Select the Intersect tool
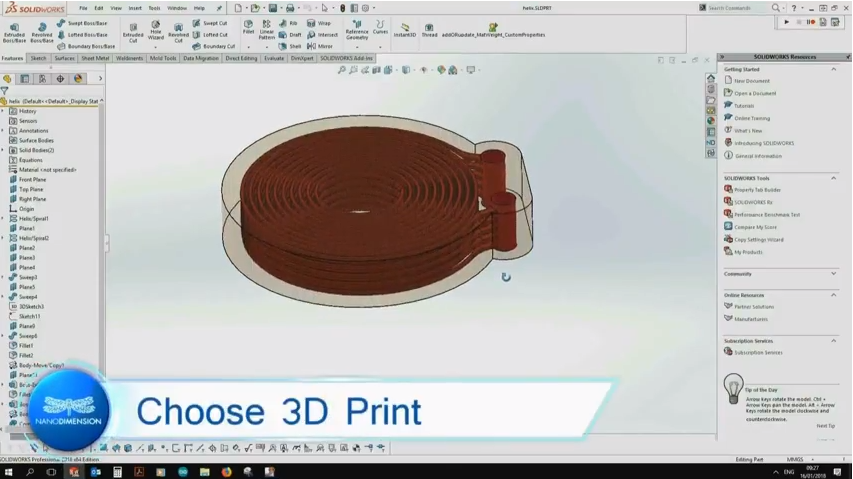 322,35
